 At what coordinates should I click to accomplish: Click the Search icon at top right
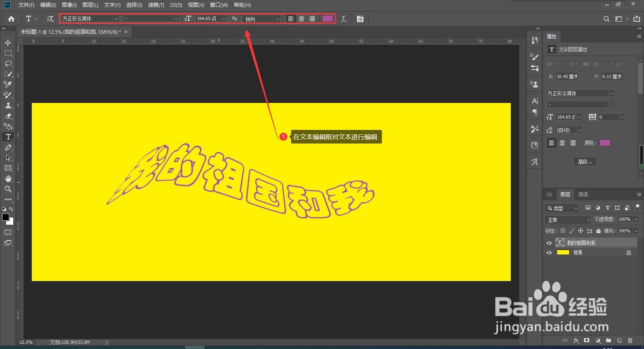(x=607, y=19)
